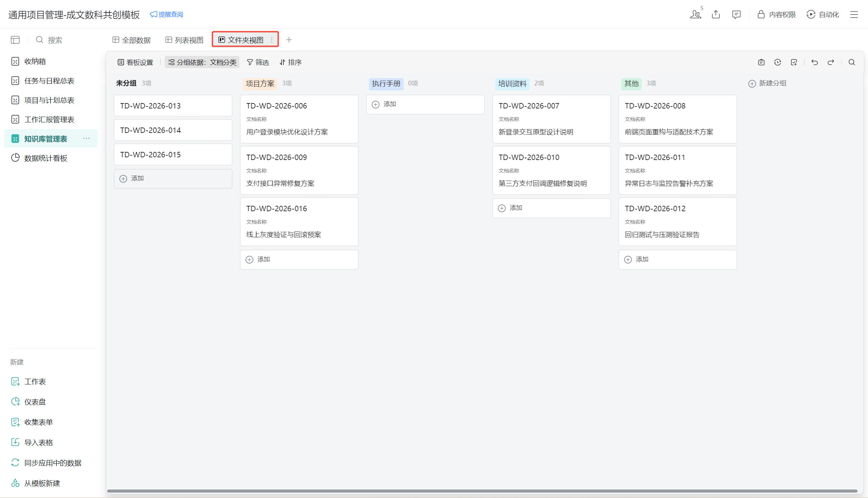The image size is (868, 498).
Task: Open the hamburger menu at top right
Action: pyautogui.click(x=854, y=14)
